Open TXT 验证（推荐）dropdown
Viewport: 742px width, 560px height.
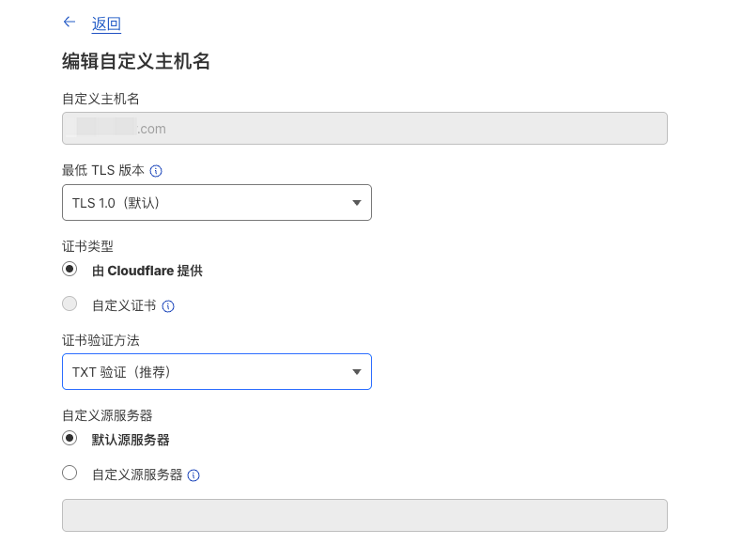(x=217, y=371)
